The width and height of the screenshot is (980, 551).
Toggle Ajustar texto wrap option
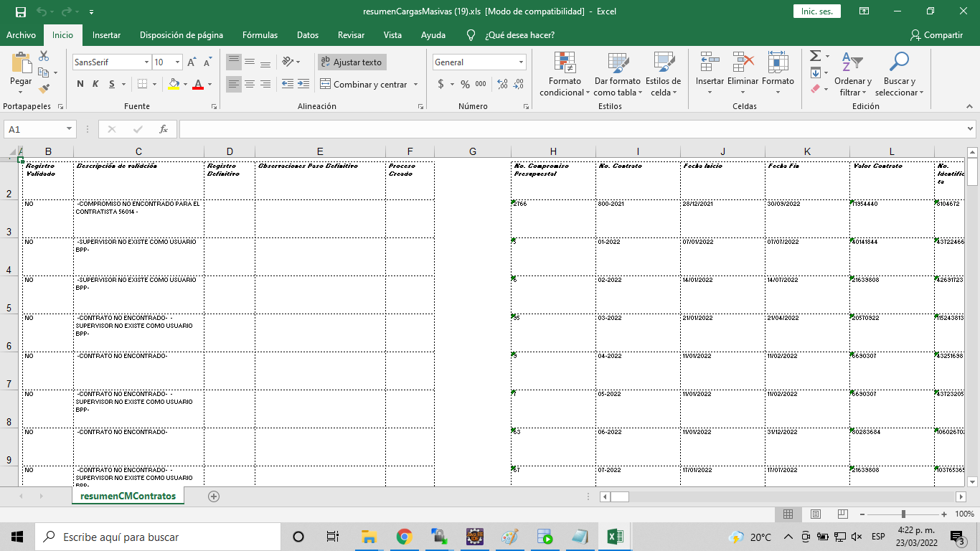coord(352,62)
